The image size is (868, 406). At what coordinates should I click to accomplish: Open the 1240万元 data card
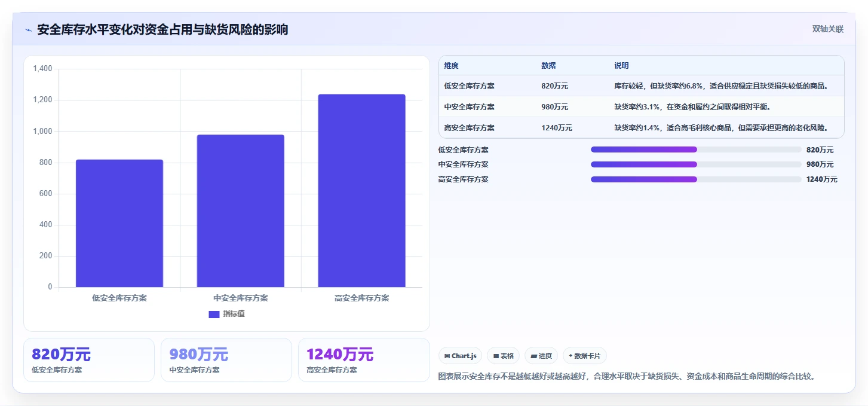point(364,360)
